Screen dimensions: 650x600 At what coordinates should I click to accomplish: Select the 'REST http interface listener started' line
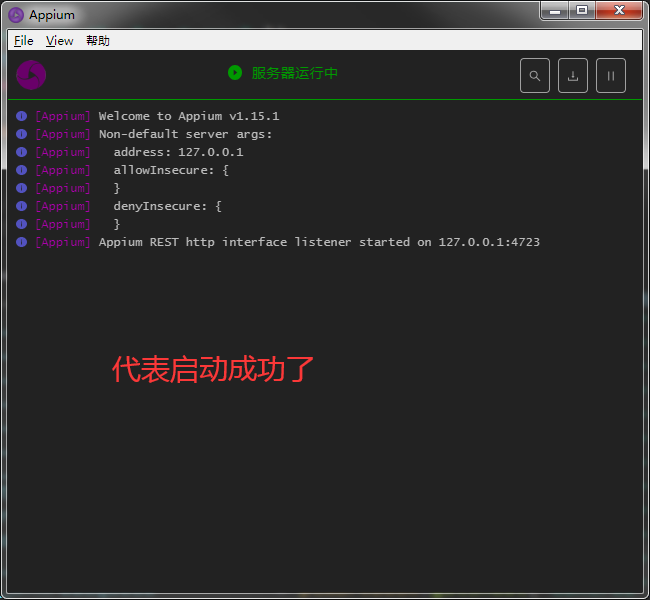(319, 242)
